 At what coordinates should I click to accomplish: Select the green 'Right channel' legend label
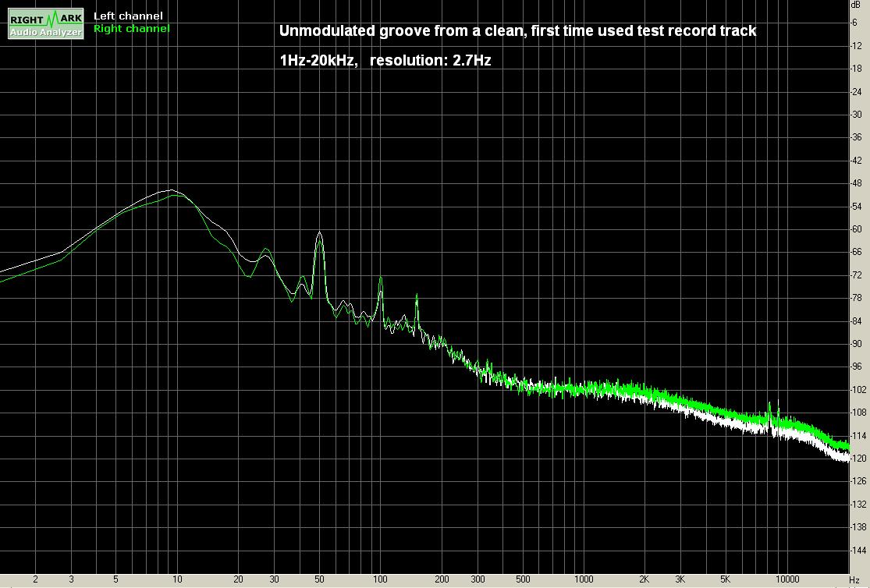[132, 28]
